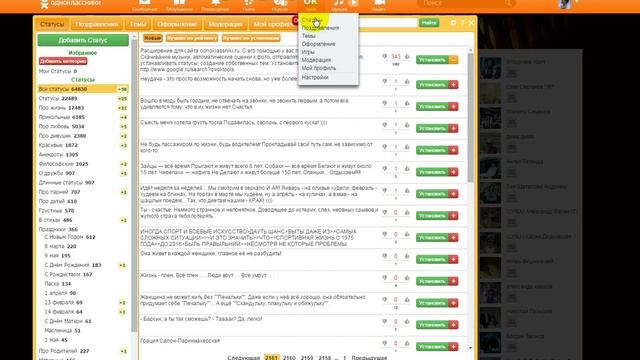Filter by Лучшие по рейтингу

tap(192, 38)
